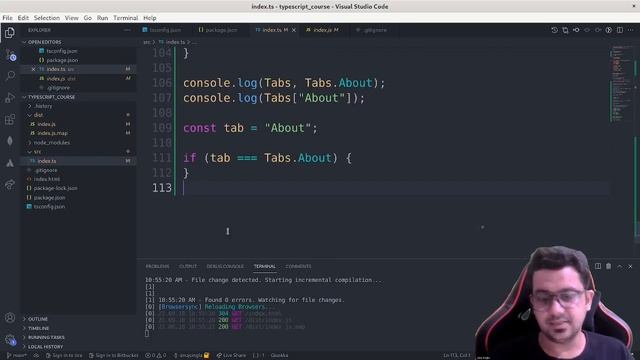This screenshot has width=640, height=360.
Task: Open the Atlassian triangle icon view
Action: coord(10,163)
